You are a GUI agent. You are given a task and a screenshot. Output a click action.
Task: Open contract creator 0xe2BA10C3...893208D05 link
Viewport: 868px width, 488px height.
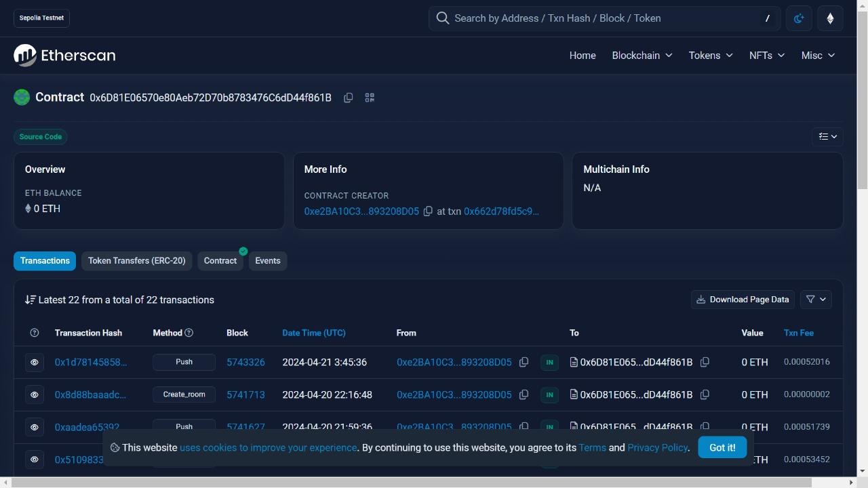tap(361, 211)
